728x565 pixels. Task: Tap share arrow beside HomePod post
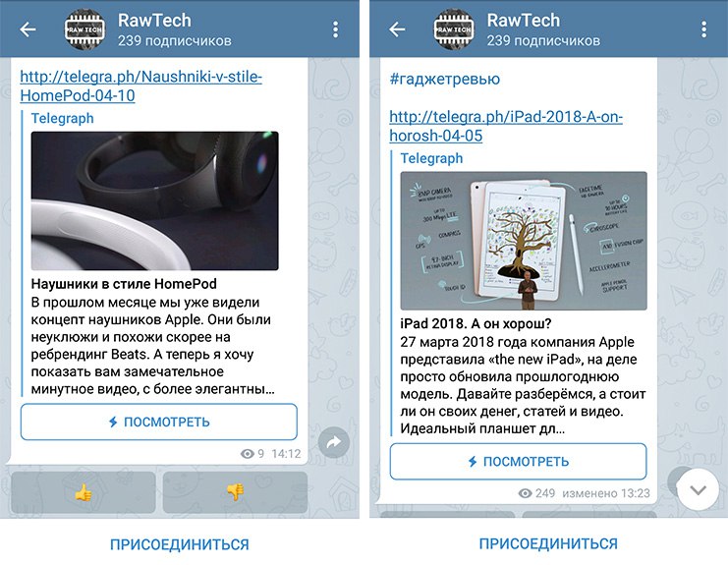[x=334, y=442]
